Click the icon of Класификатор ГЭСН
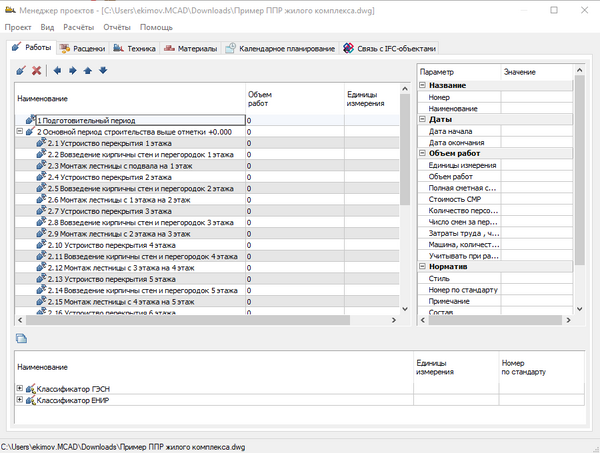This screenshot has height=453, width=600. [31, 389]
